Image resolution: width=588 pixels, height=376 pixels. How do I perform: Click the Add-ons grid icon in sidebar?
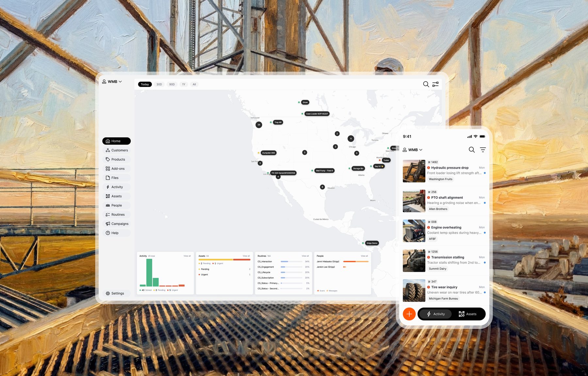pyautogui.click(x=108, y=169)
